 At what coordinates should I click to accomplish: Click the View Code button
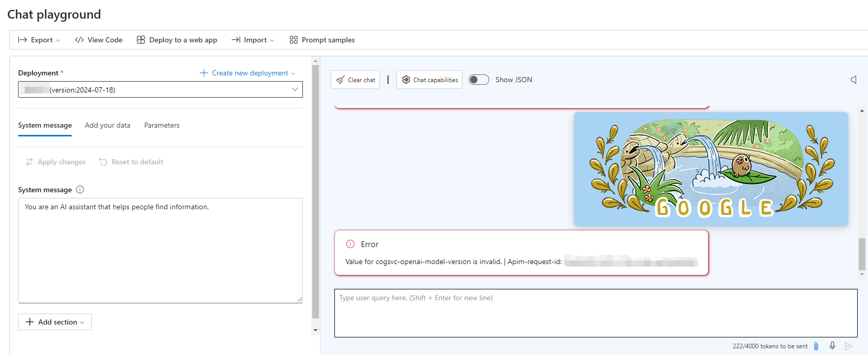click(99, 40)
